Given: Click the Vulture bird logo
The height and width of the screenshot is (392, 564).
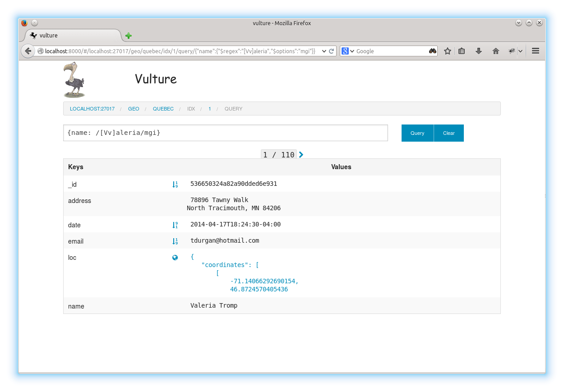Looking at the screenshot, I should [x=74, y=80].
